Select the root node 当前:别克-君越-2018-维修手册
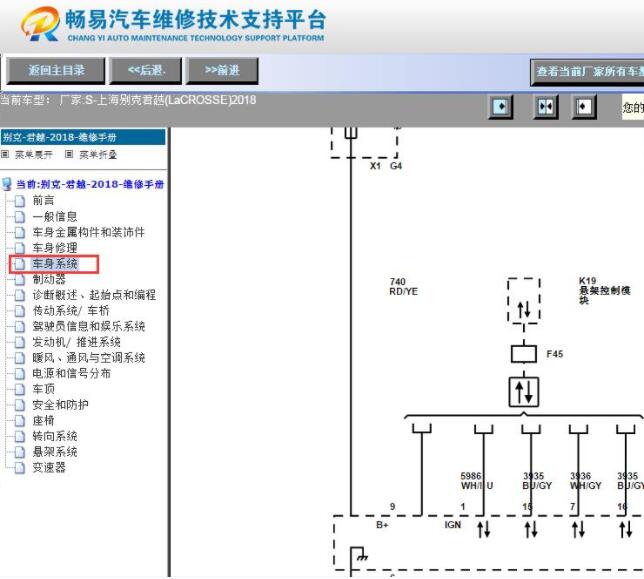 pos(90,184)
